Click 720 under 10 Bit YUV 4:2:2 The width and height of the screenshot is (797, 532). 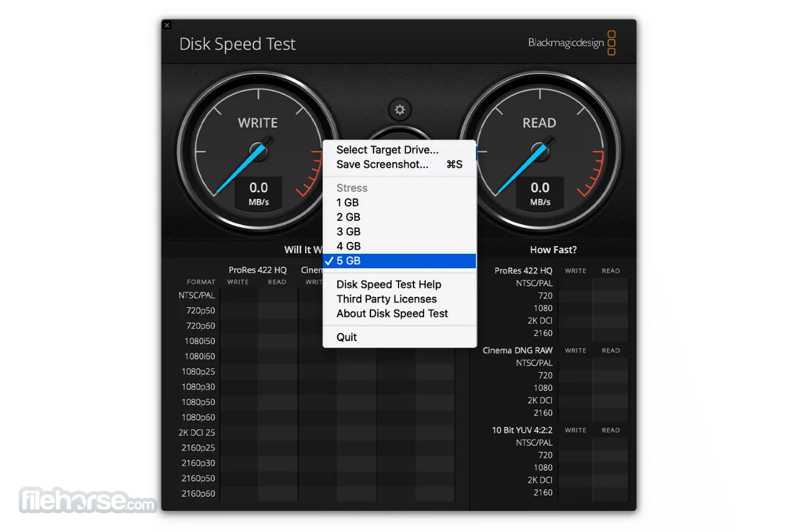tap(546, 455)
